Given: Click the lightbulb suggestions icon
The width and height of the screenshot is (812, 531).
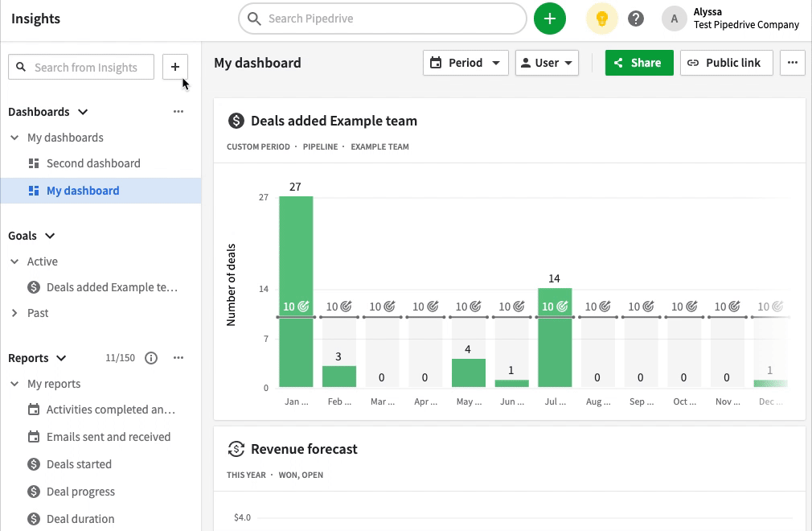Looking at the screenshot, I should click(601, 18).
